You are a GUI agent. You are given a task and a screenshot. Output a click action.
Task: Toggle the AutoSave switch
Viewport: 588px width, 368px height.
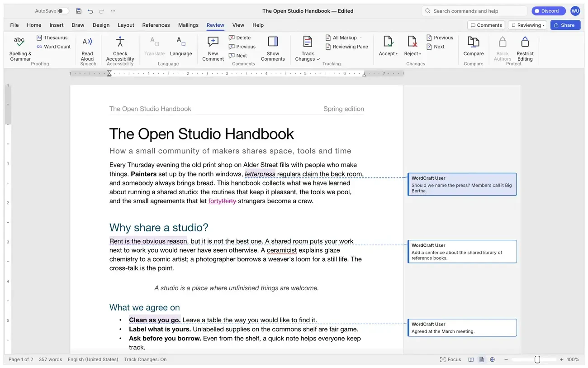click(63, 11)
